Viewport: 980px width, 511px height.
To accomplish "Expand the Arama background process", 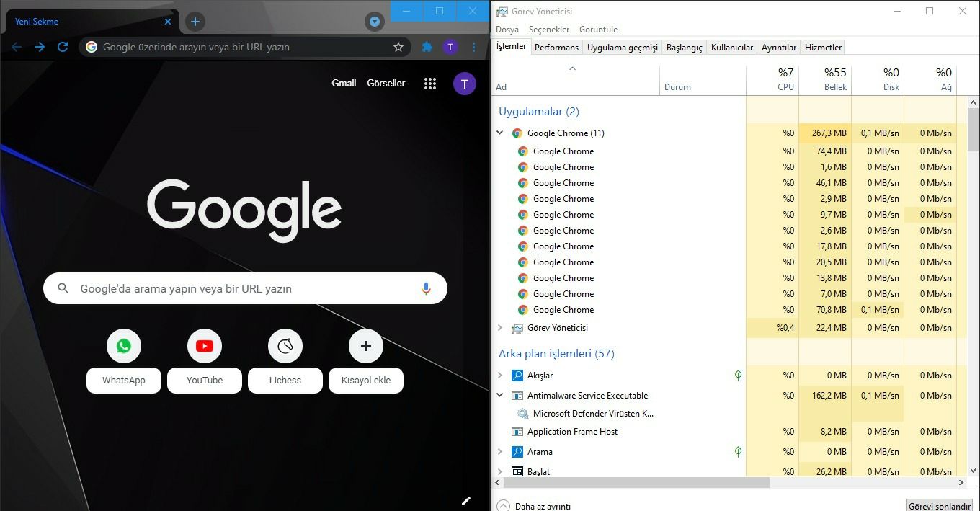I will click(x=500, y=452).
